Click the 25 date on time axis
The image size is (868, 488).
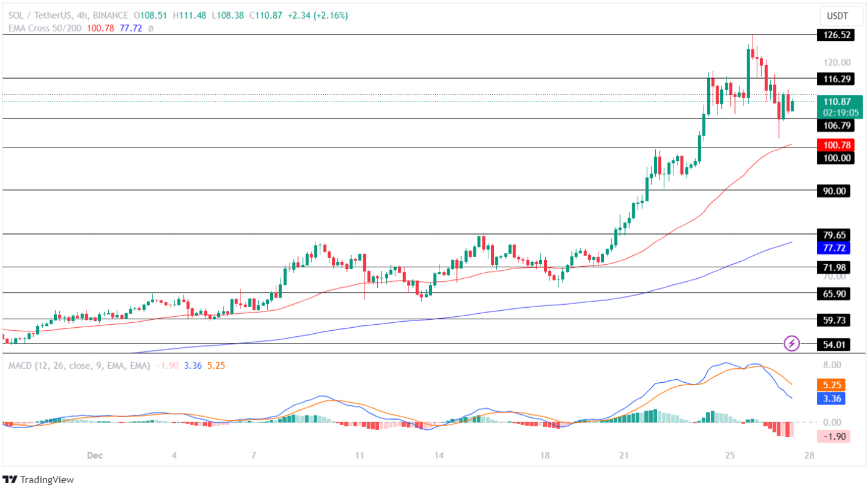click(730, 455)
